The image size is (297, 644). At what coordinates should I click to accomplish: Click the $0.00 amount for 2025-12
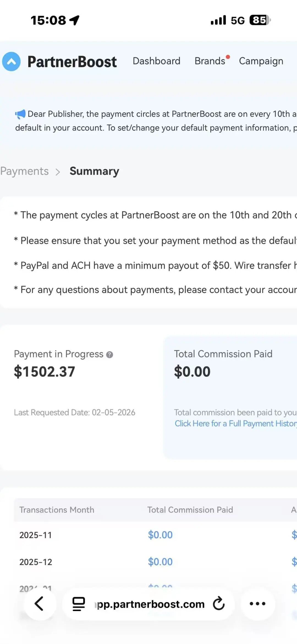click(x=160, y=562)
